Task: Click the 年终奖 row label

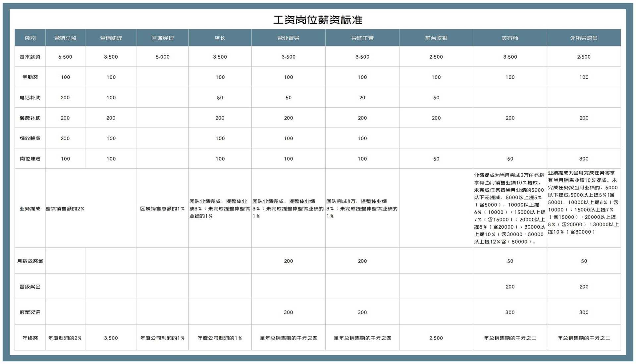Action: (x=30, y=338)
